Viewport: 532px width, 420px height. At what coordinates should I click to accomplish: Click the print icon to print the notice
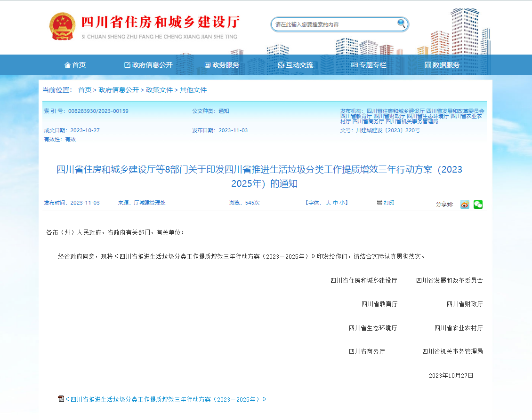379,202
